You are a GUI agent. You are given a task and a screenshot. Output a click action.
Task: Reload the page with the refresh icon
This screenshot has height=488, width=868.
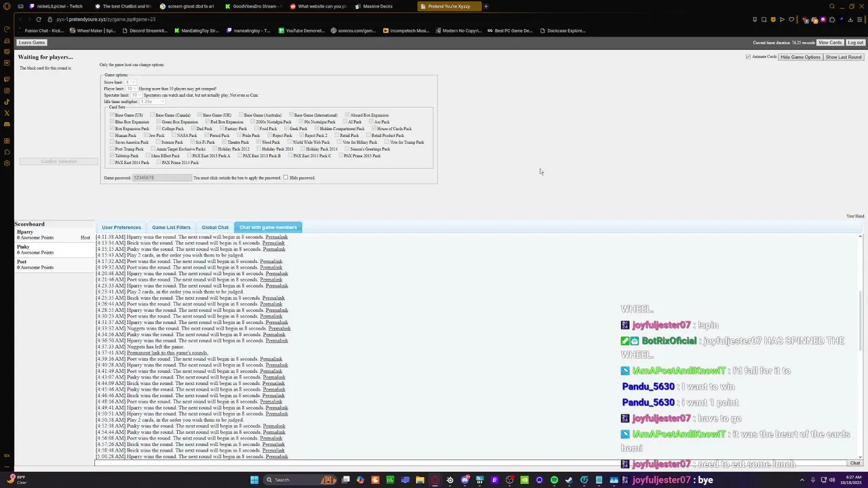[39, 20]
